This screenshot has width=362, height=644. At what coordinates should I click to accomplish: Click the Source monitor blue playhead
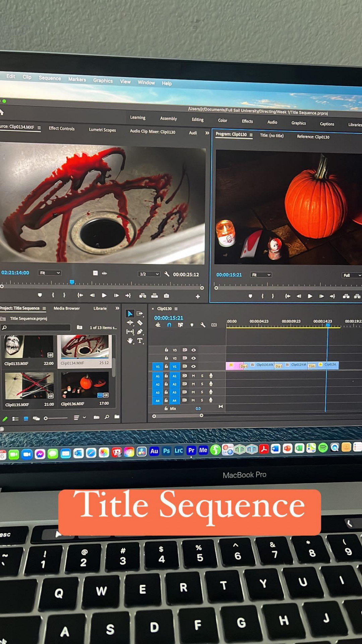(72, 282)
